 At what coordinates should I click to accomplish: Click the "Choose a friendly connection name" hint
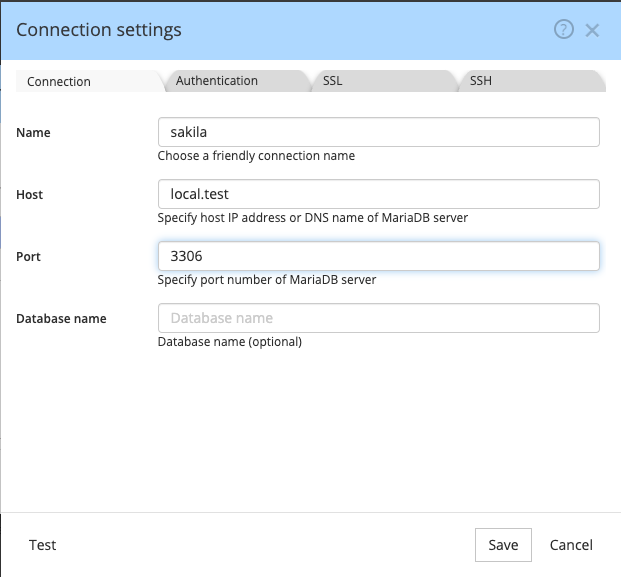(256, 156)
